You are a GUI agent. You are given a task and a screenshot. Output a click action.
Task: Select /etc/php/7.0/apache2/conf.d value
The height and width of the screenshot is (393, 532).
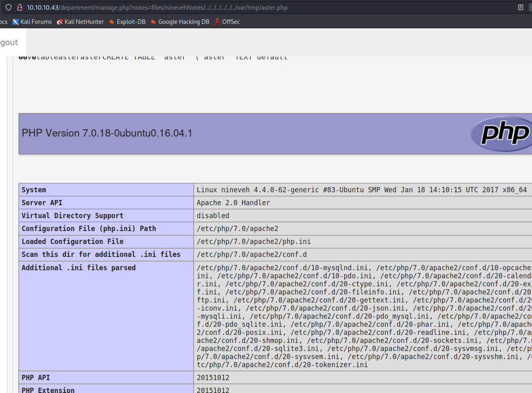(x=252, y=254)
